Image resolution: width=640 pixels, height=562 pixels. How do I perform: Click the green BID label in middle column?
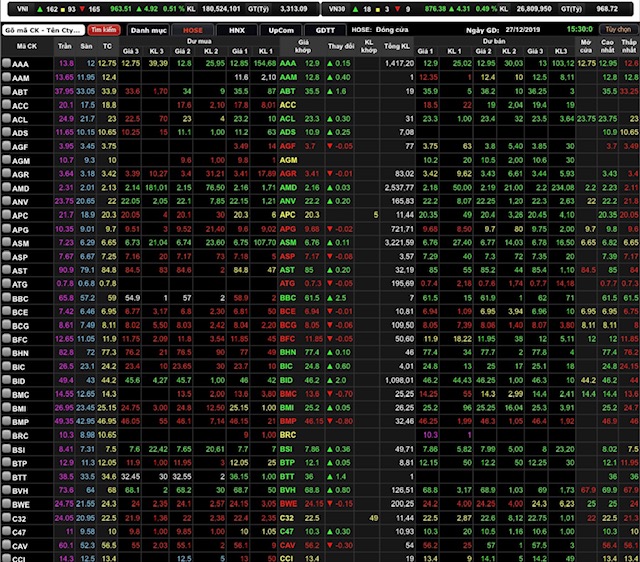pos(286,380)
